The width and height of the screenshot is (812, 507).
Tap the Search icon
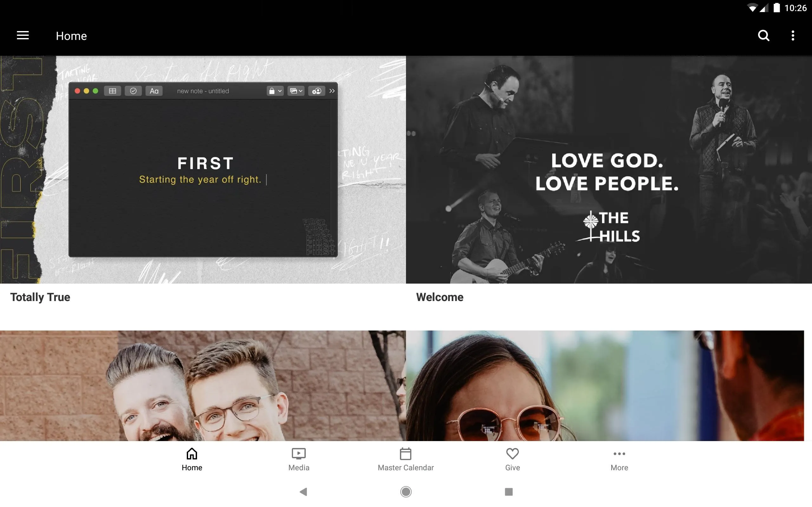pos(764,35)
